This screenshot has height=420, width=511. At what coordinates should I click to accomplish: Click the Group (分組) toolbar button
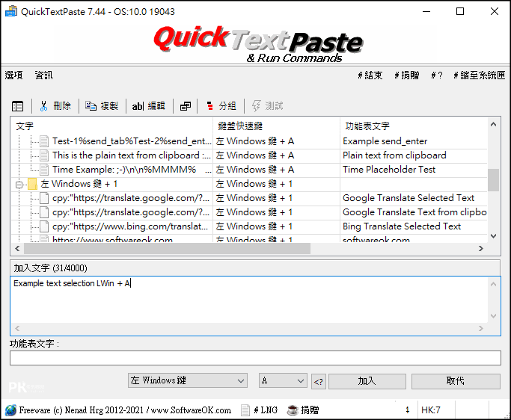(x=221, y=106)
